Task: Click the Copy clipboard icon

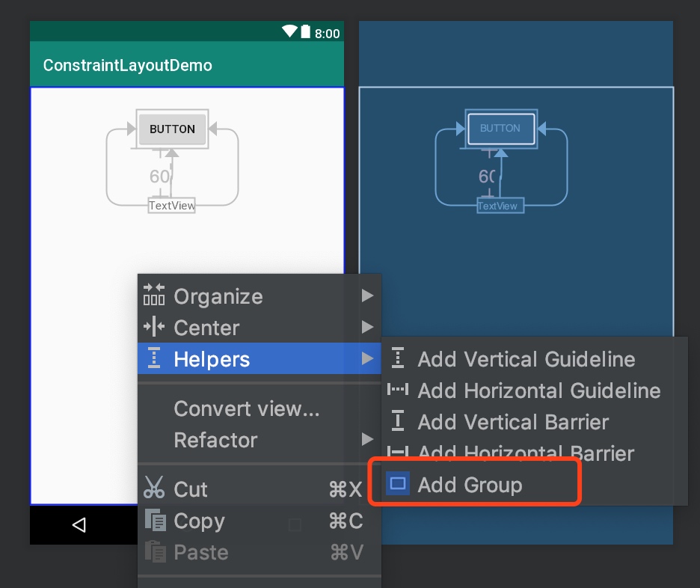Action: pyautogui.click(x=156, y=520)
